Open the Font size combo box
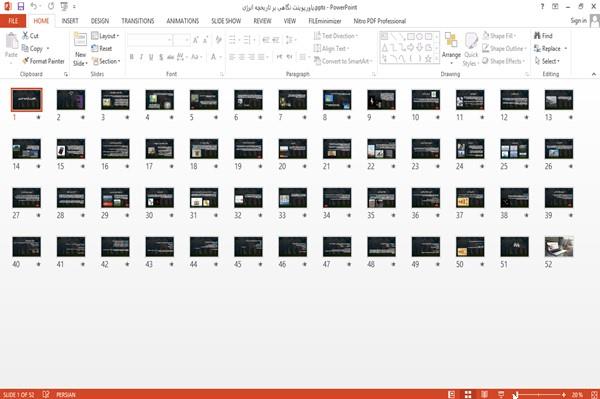The width and height of the screenshot is (600, 399). [181, 39]
